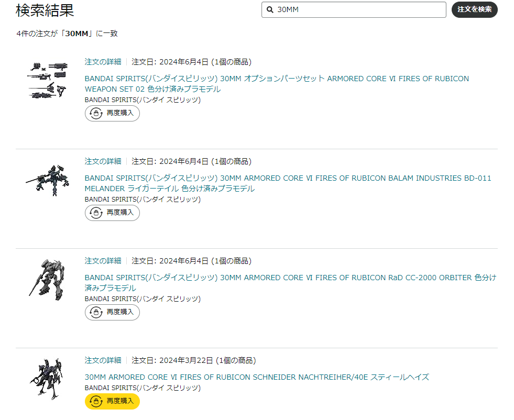Open the RaD CC-2000 ORBITER product title link

coord(290,283)
